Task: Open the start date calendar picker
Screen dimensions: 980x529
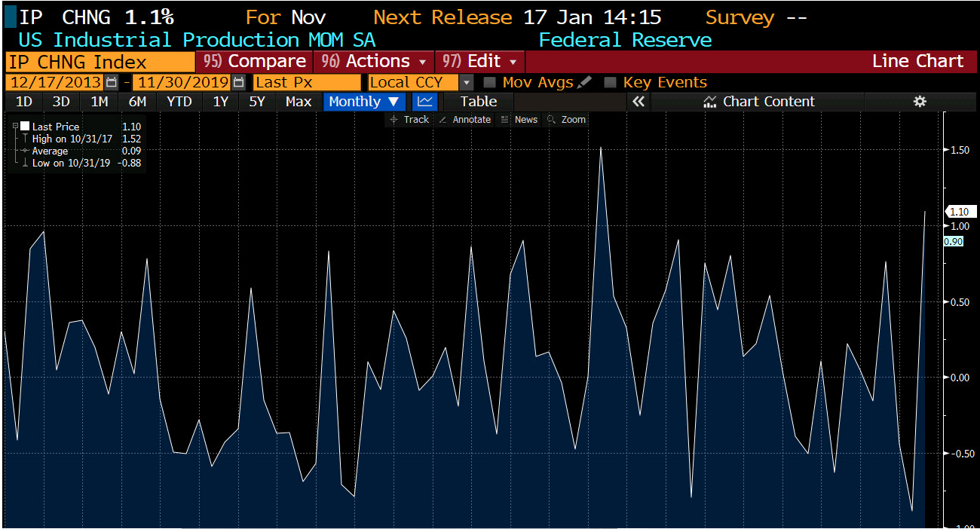Action: coord(112,82)
